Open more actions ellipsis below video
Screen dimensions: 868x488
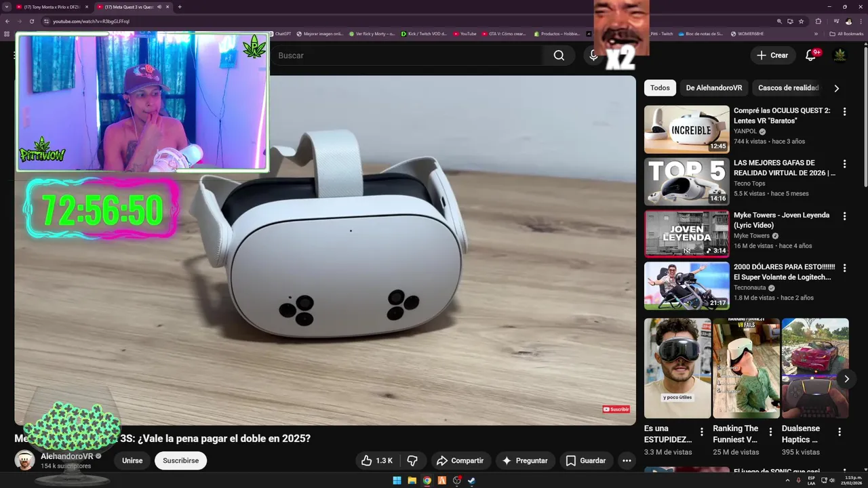point(627,461)
